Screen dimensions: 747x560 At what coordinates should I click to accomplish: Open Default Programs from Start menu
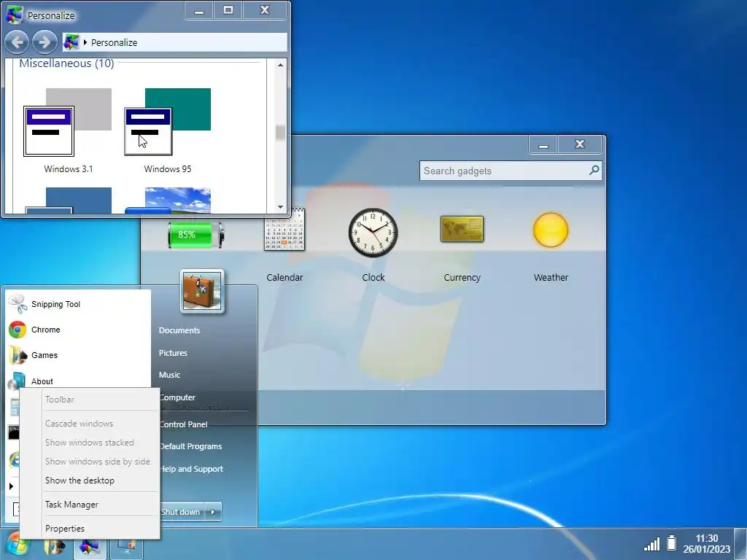point(191,446)
